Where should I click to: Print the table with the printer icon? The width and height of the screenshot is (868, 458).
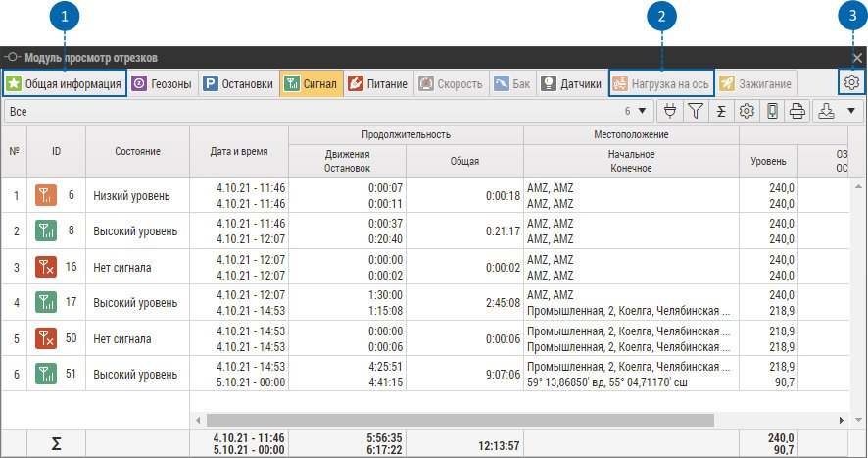[797, 111]
